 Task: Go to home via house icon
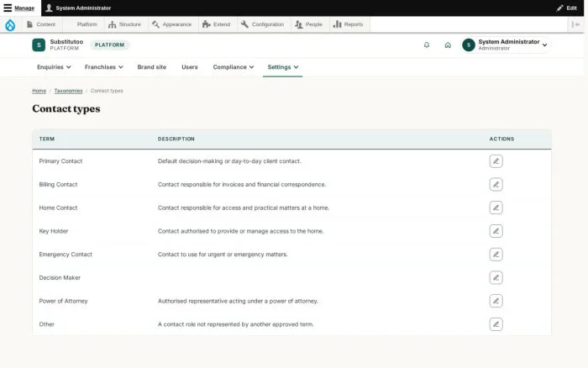pyautogui.click(x=448, y=45)
